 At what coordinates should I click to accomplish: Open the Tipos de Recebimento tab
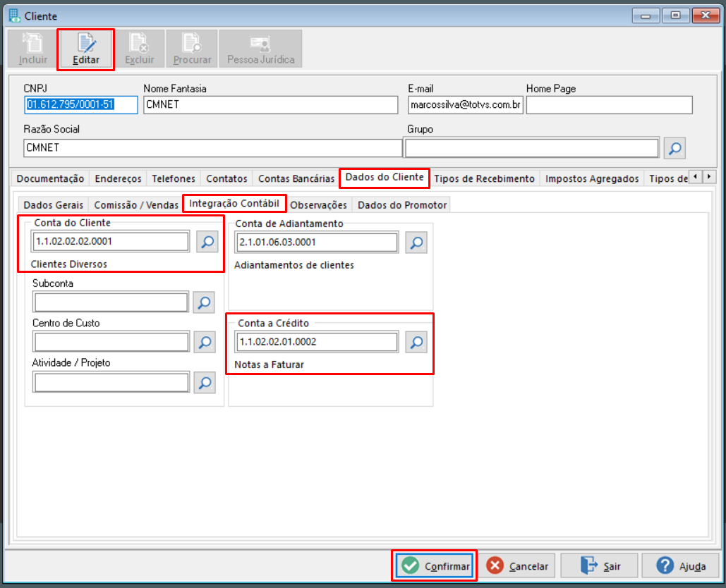[x=484, y=178]
